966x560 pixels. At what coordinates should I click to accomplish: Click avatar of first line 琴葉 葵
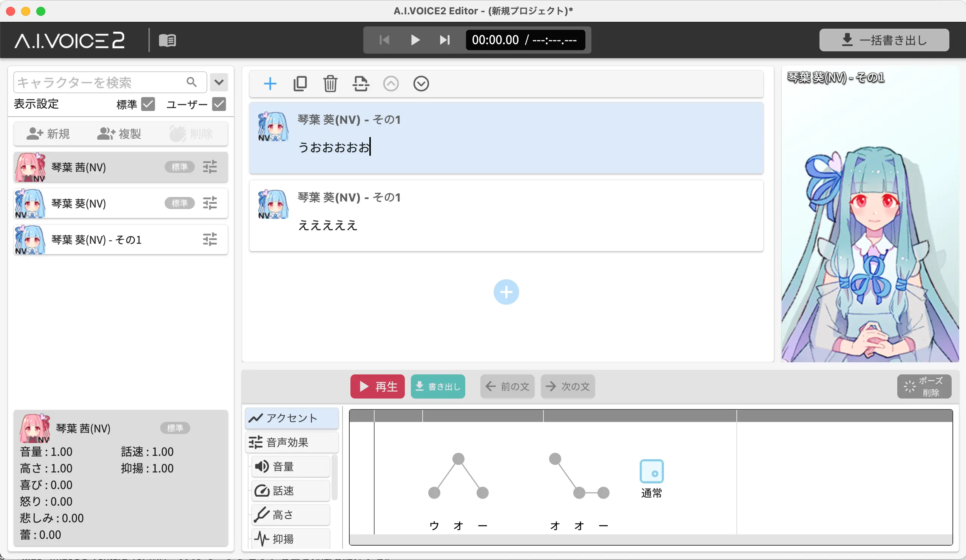point(273,126)
